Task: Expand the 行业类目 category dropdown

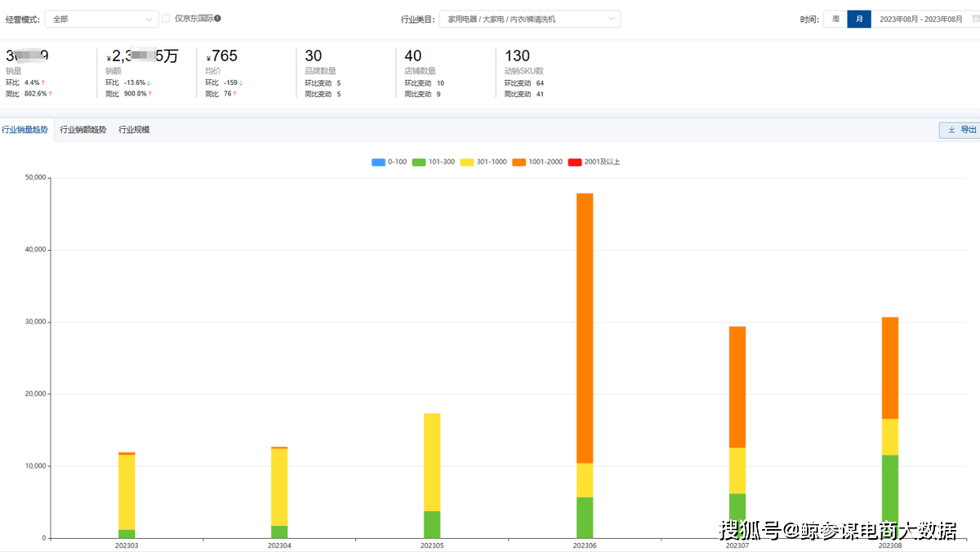Action: pyautogui.click(x=529, y=19)
